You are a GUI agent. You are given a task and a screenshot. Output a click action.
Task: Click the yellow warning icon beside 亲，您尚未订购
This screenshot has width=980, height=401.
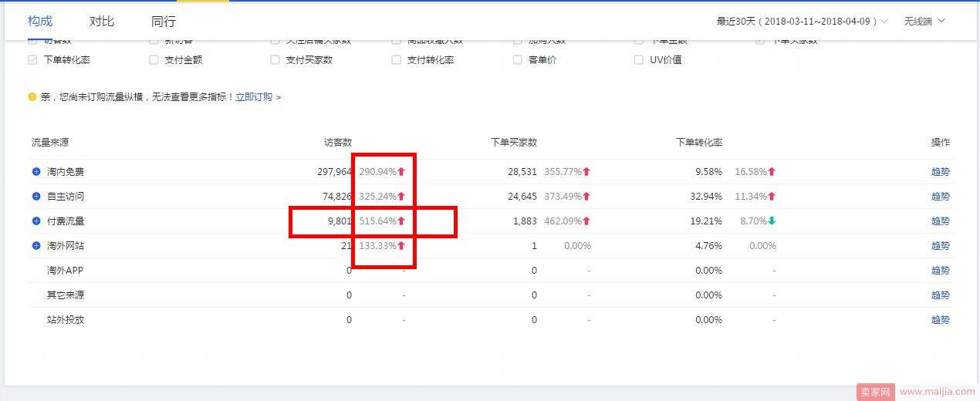click(x=32, y=97)
